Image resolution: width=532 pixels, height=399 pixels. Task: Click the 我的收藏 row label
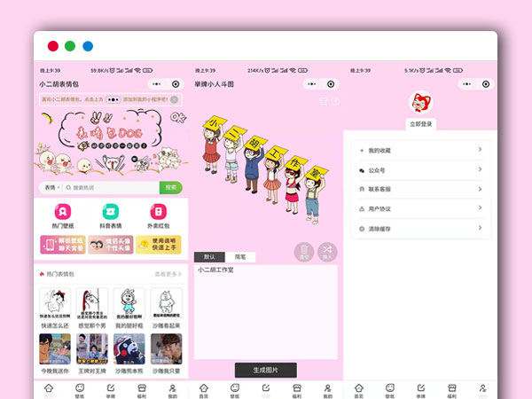379,151
